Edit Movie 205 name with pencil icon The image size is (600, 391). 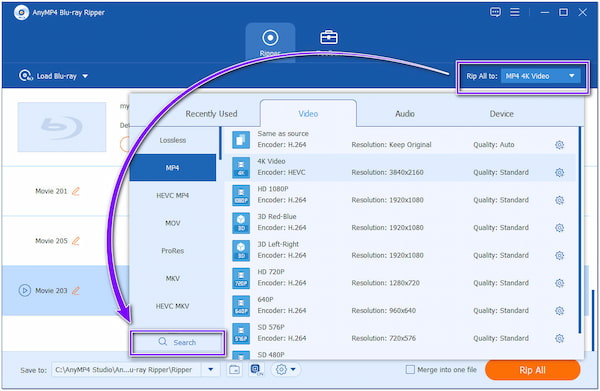(76, 241)
